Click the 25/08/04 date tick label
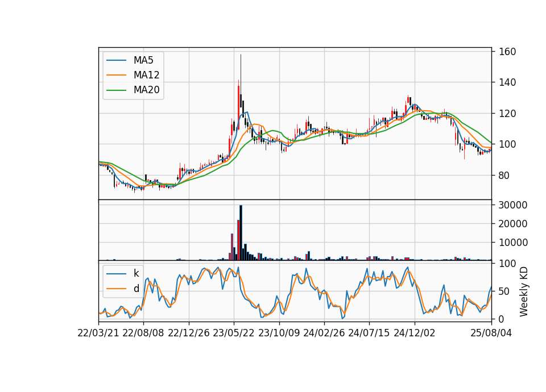 click(491, 333)
